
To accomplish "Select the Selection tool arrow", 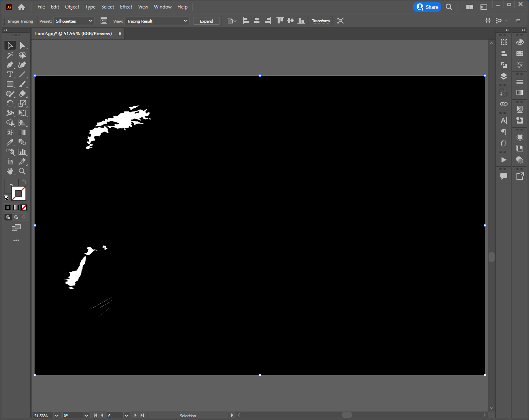I will point(10,45).
